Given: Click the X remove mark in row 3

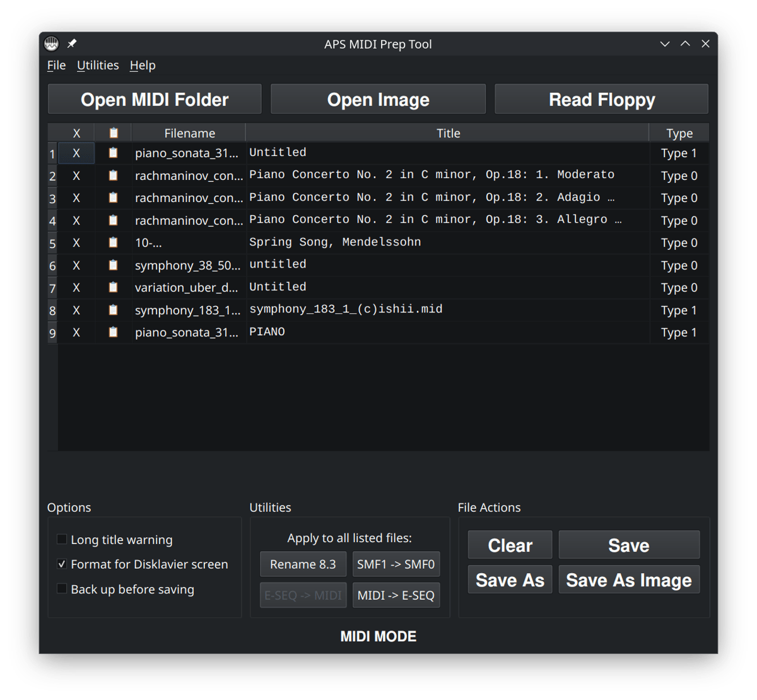Looking at the screenshot, I should pos(76,198).
